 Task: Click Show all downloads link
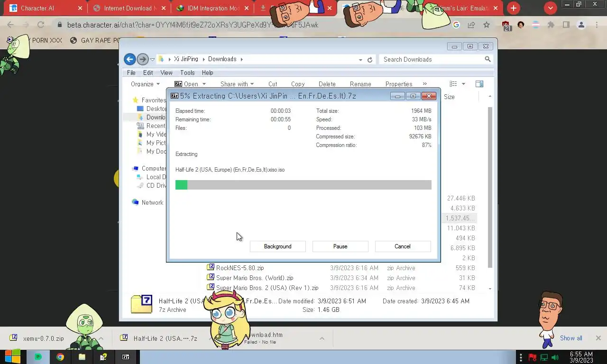571,338
